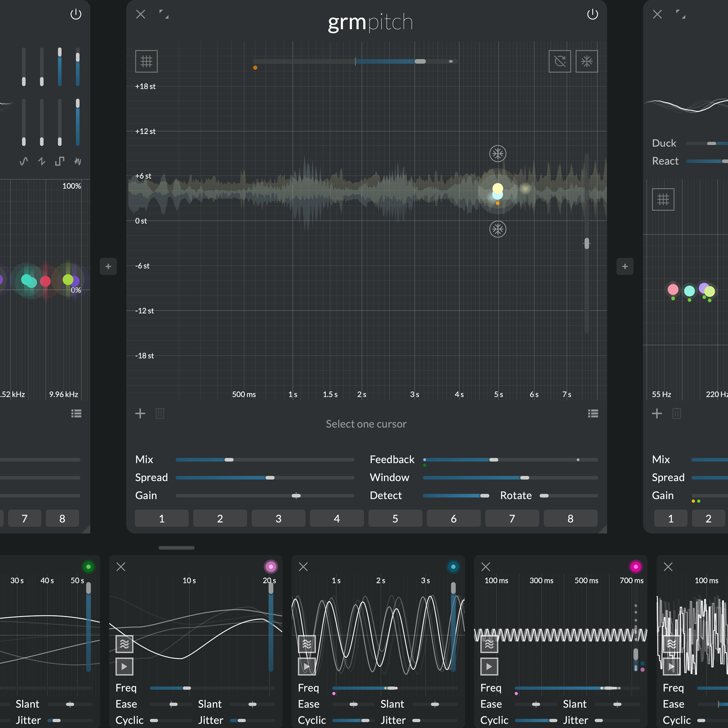728x728 pixels.
Task: Click the sync-disabled icon beside freeze button
Action: 559,61
